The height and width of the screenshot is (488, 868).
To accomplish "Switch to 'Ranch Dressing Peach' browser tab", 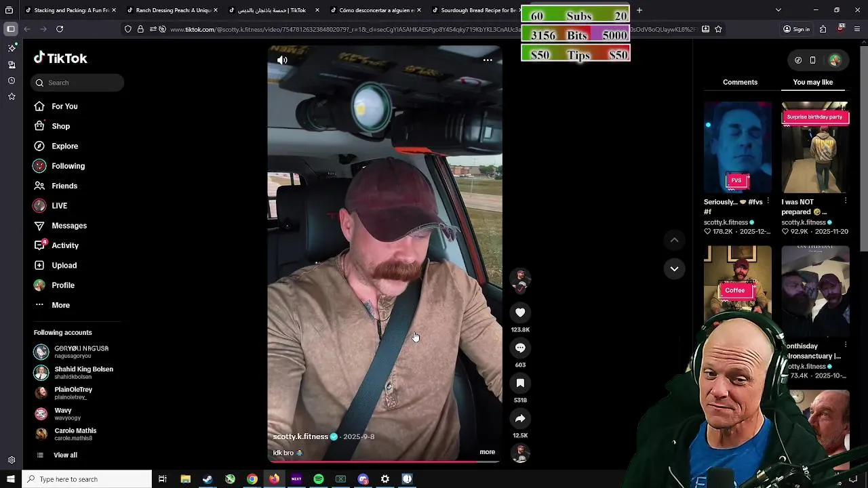I will [x=172, y=10].
